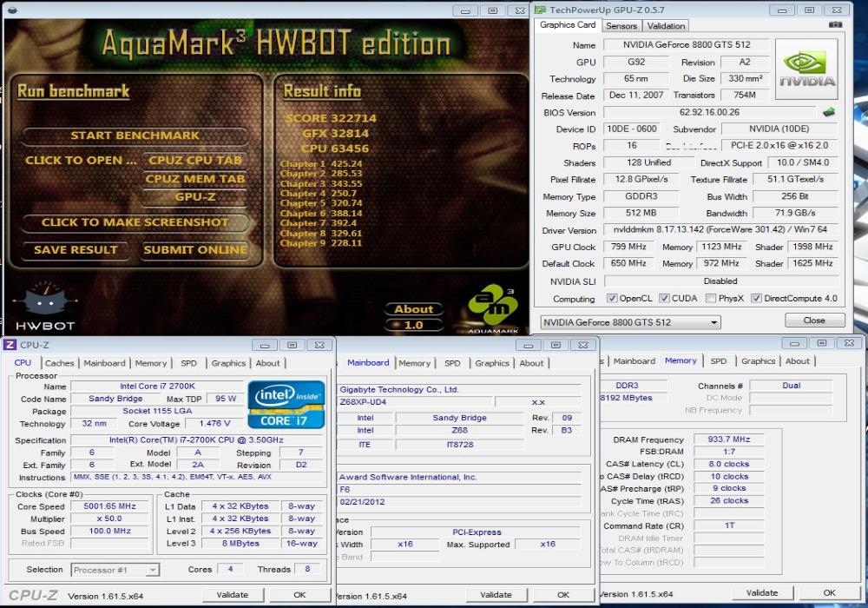Click the BIOS date 02/21/2012 field

459,502
